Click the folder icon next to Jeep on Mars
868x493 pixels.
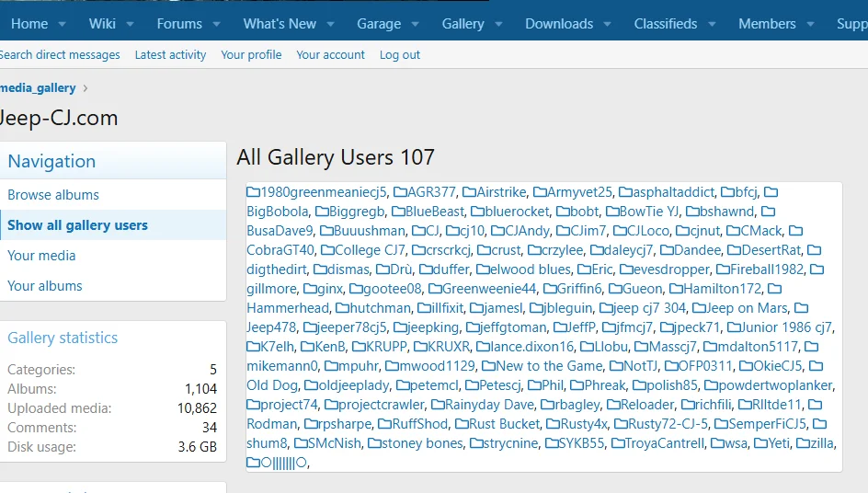(x=699, y=308)
